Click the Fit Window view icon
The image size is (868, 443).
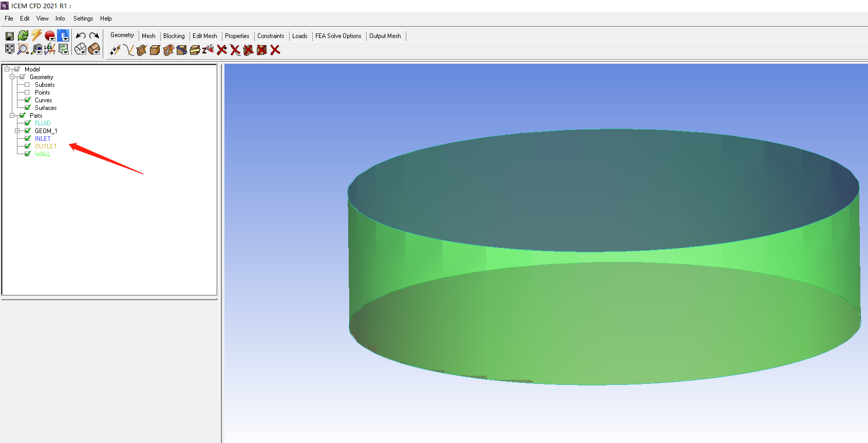tap(9, 49)
